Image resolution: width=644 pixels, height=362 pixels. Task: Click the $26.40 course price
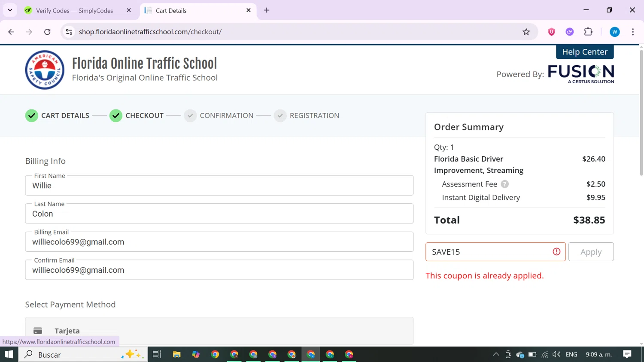click(x=594, y=159)
